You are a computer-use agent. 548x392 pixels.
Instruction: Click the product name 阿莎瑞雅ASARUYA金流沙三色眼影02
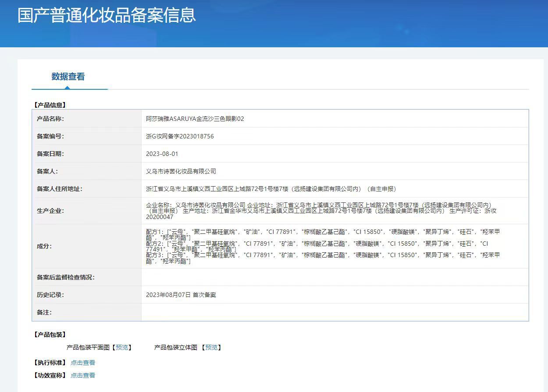click(195, 119)
